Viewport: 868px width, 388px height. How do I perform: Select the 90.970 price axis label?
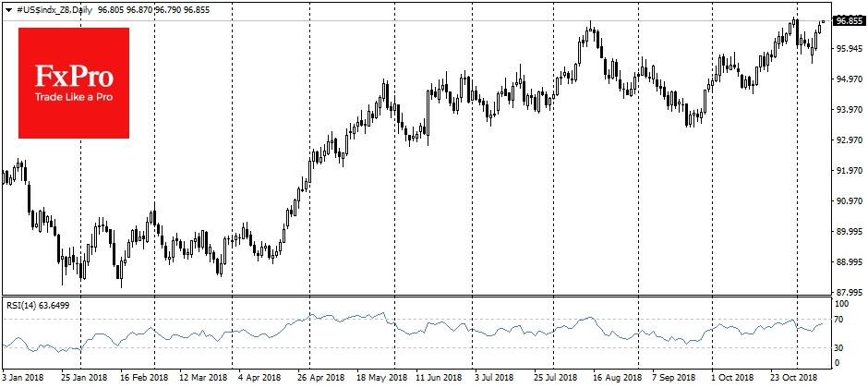coord(850,200)
